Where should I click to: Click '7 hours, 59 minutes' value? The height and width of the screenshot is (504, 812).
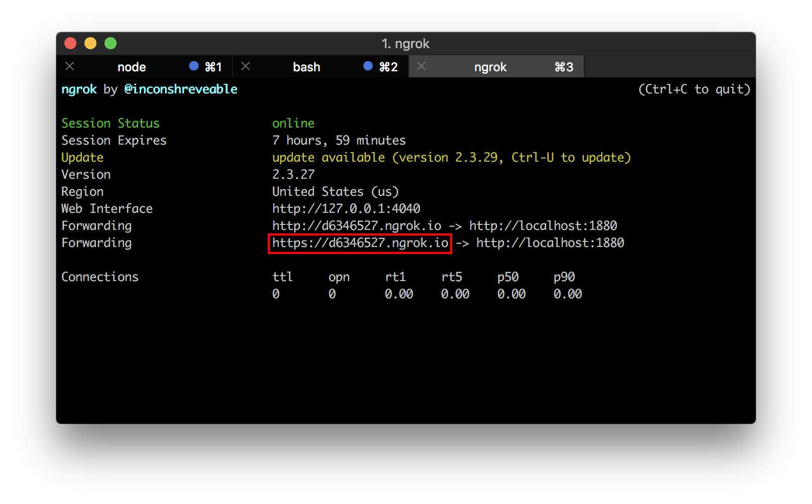pyautogui.click(x=339, y=141)
